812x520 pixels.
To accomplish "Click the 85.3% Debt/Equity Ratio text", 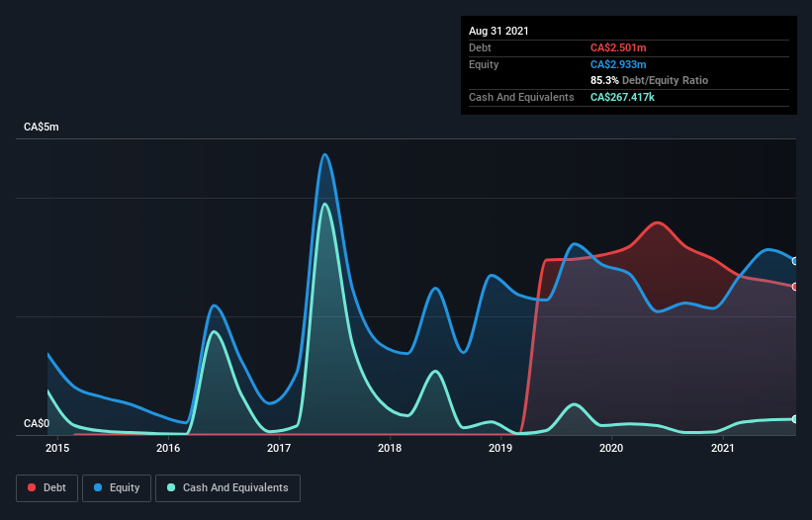I will pos(650,80).
